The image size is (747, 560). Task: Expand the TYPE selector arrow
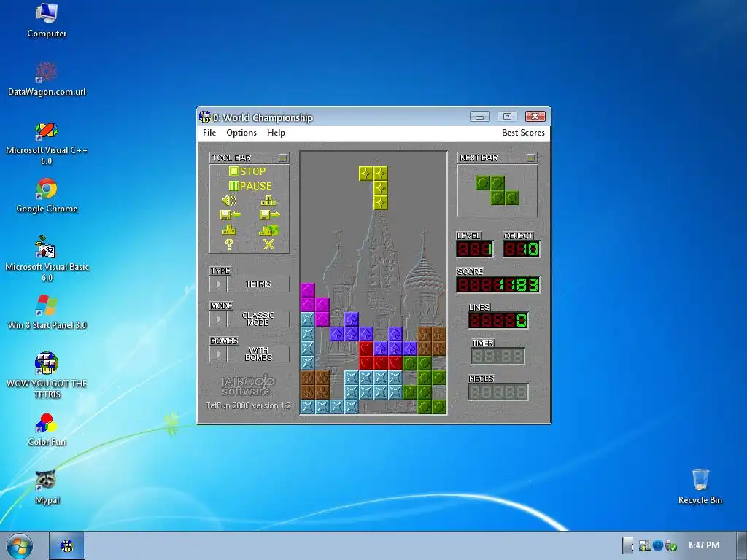tap(218, 284)
